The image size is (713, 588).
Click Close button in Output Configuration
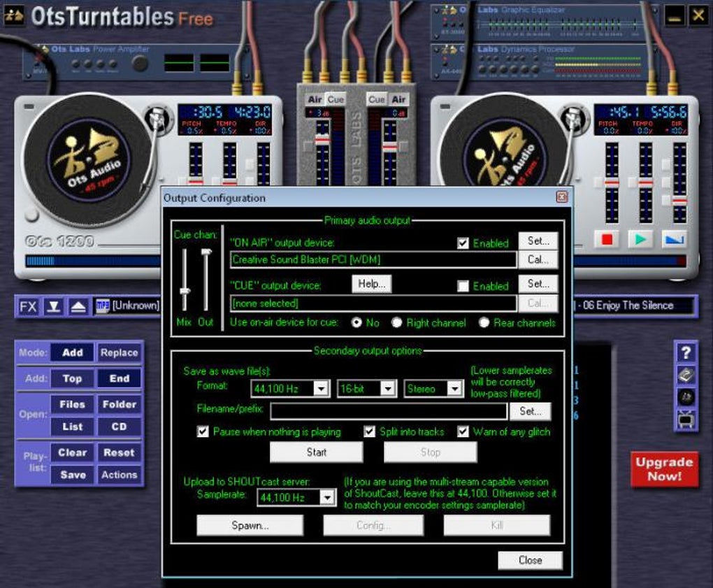click(530, 560)
